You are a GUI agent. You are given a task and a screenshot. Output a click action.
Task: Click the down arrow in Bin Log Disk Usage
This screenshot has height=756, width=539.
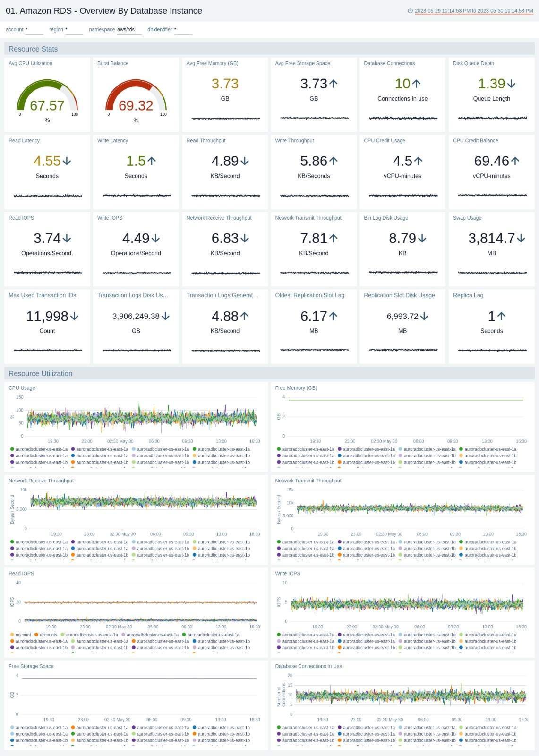pyautogui.click(x=422, y=239)
